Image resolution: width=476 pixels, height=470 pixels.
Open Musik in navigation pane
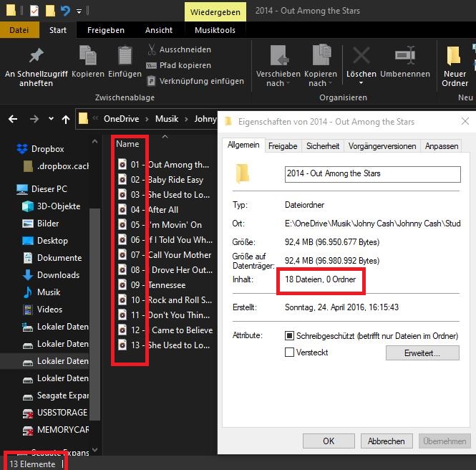click(x=42, y=292)
